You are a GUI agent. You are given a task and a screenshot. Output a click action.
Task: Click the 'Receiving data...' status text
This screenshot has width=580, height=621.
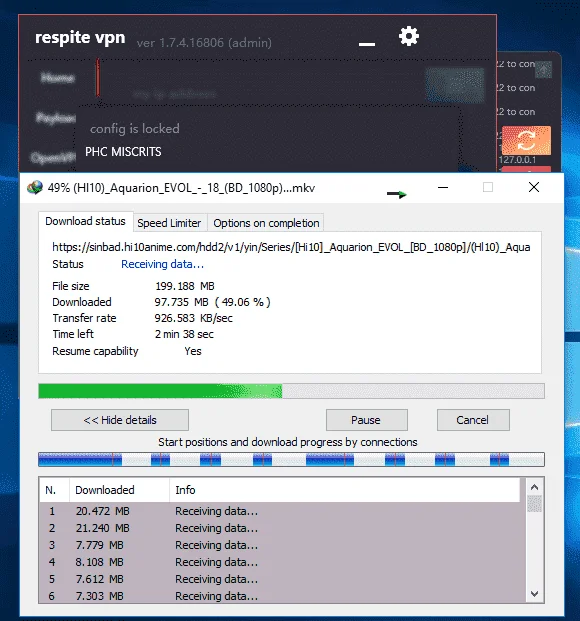162,264
